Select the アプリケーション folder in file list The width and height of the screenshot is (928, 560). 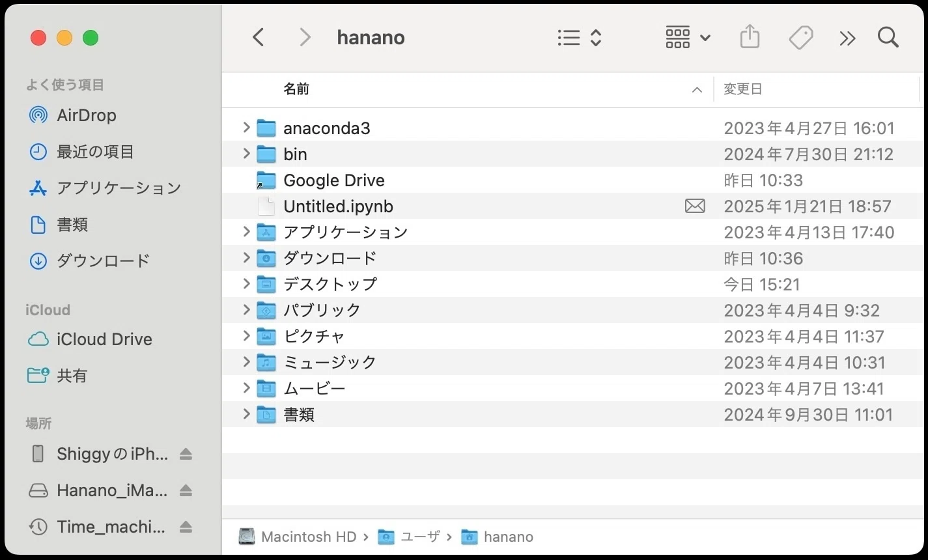click(573, 232)
